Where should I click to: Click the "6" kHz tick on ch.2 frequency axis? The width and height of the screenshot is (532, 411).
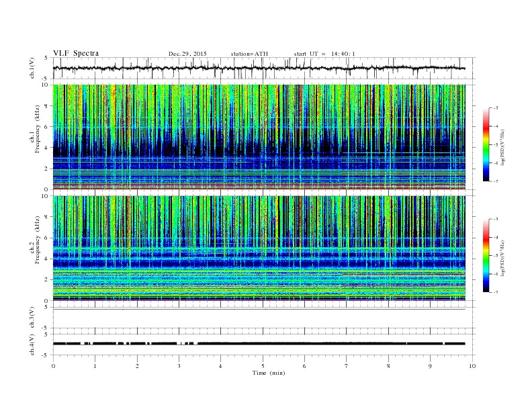[x=46, y=238]
